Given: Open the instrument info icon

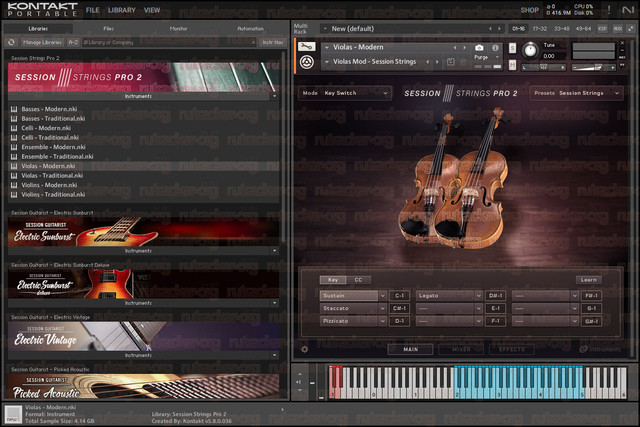Looking at the screenshot, I should pyautogui.click(x=495, y=47).
